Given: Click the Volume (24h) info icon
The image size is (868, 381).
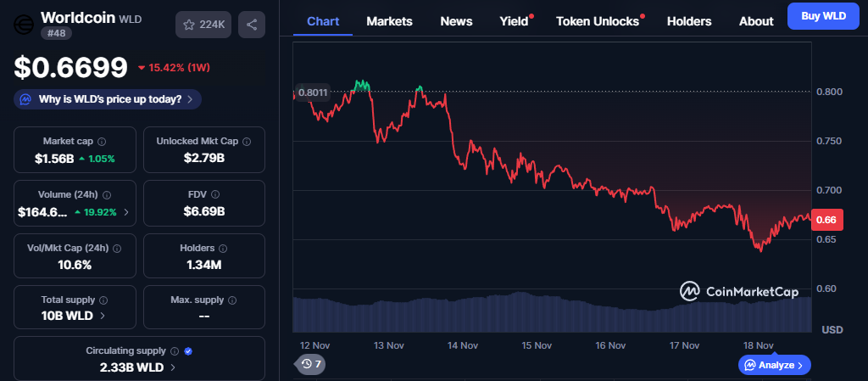Looking at the screenshot, I should [107, 195].
